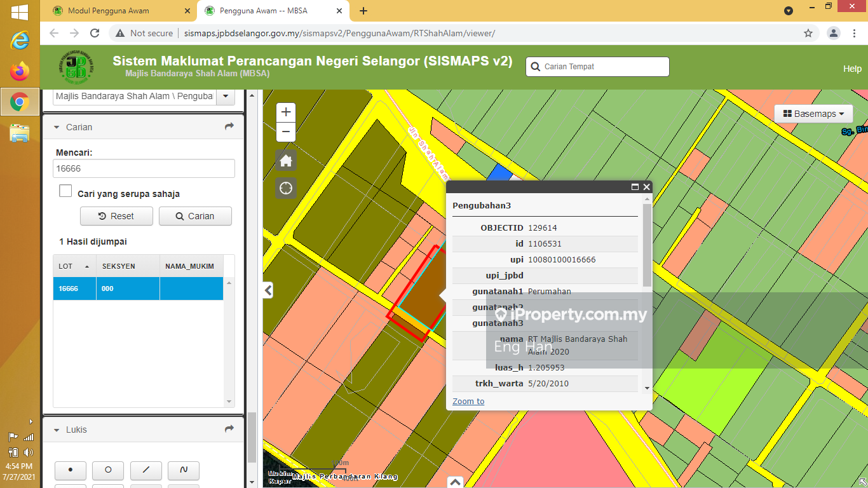
Task: Click the Carian search button
Action: (195, 216)
